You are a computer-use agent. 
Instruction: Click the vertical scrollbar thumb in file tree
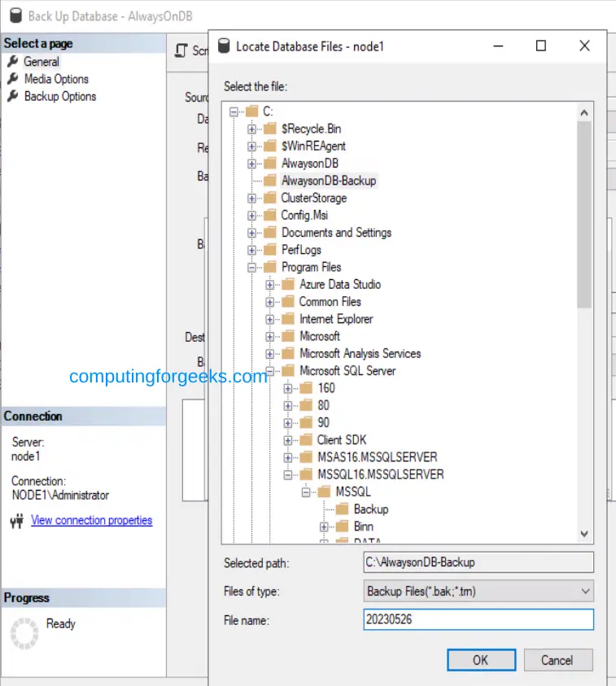coord(584,215)
